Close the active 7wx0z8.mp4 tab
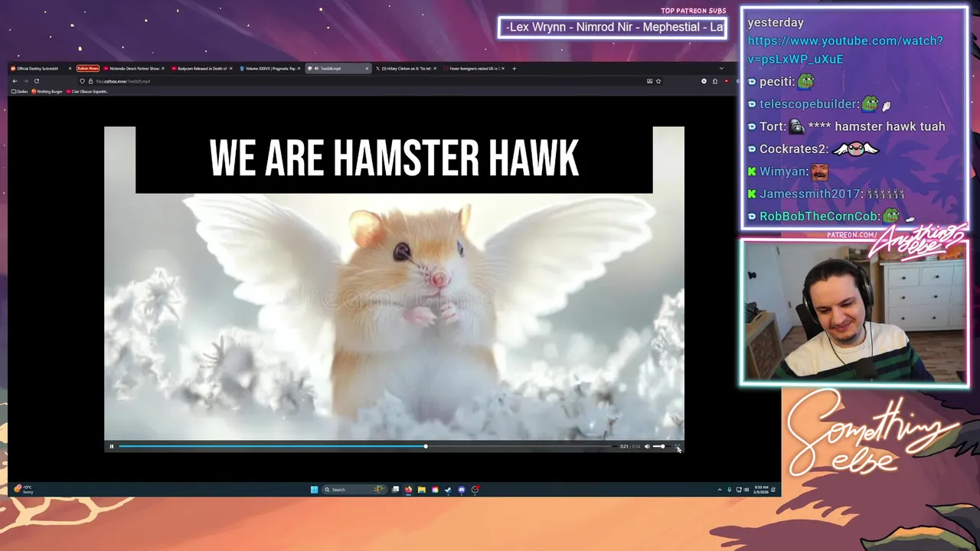 367,68
